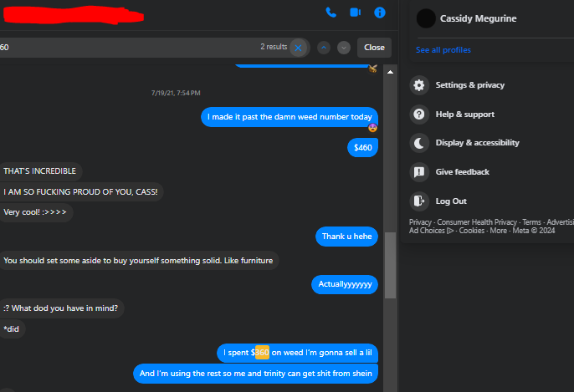
Task: Click the highlighted 360 search match
Action: (262, 353)
